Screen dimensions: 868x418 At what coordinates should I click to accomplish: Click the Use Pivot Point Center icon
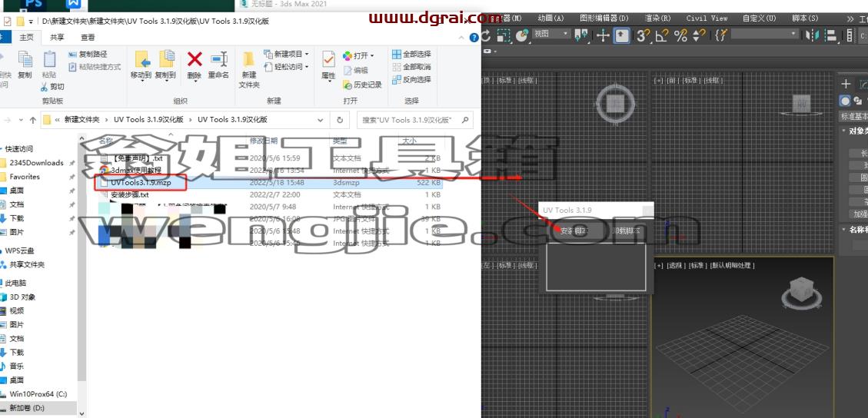point(581,36)
